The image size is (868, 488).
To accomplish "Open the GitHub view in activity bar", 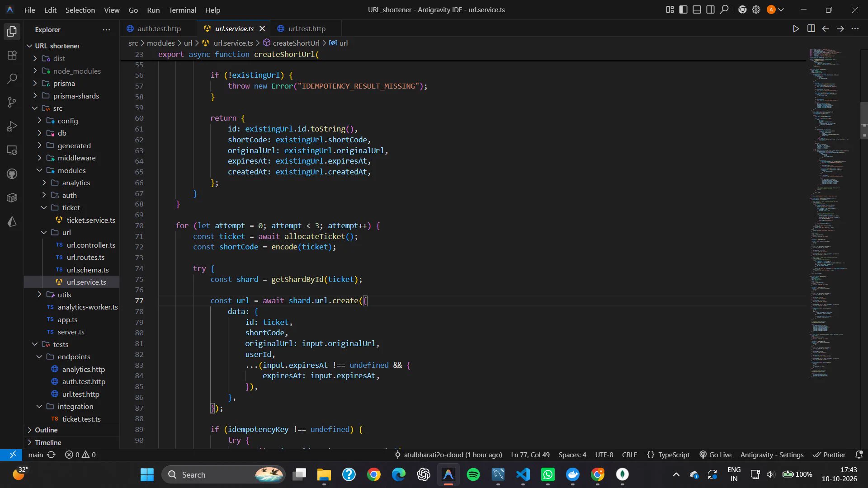I will tap(12, 174).
